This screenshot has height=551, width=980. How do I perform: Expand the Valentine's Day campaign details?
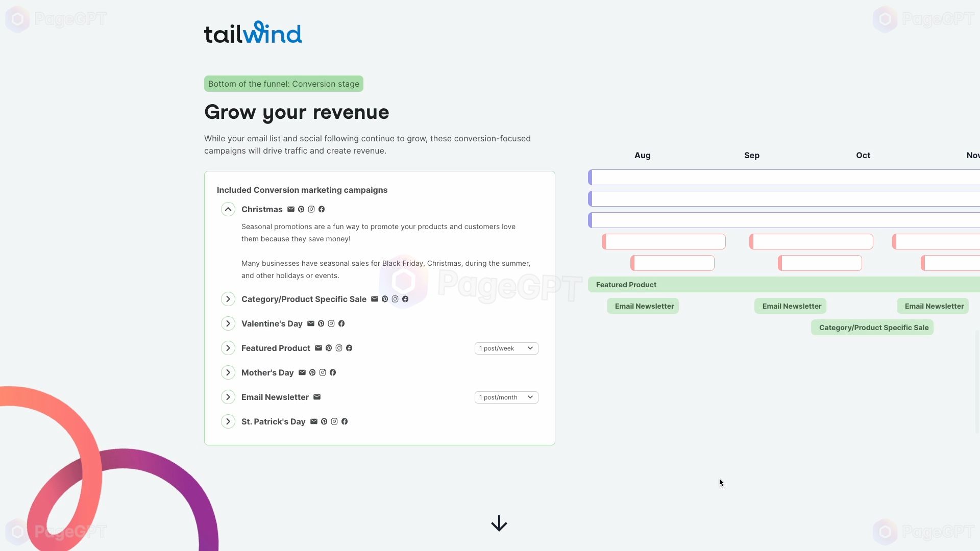tap(228, 323)
